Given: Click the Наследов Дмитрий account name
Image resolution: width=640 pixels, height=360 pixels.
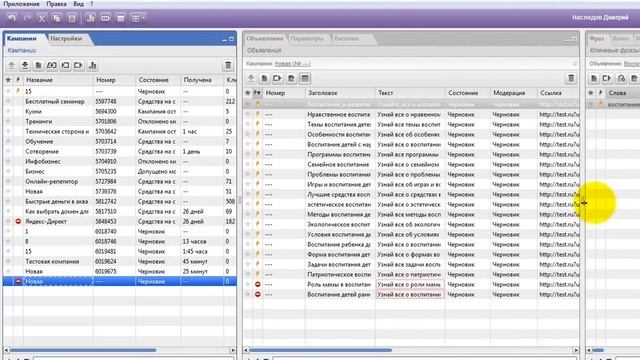Looking at the screenshot, I should 600,18.
